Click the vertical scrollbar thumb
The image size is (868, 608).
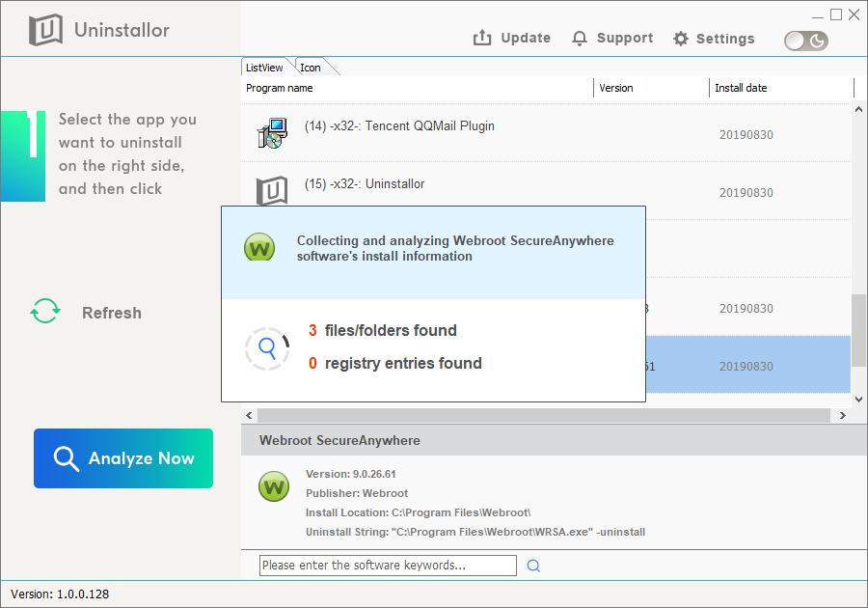pyautogui.click(x=858, y=331)
